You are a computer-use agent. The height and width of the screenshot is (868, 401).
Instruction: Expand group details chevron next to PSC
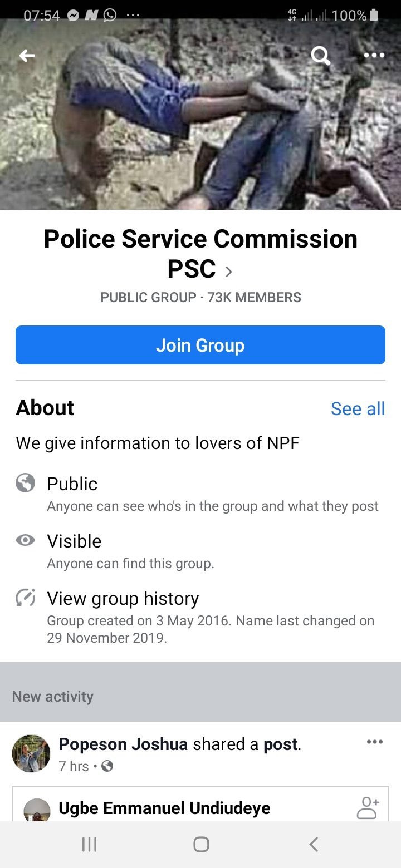228,272
